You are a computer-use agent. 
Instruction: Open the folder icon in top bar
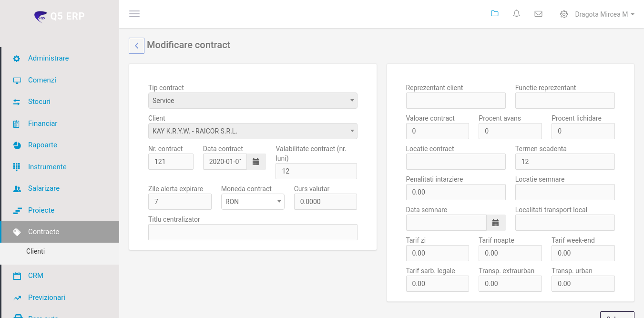point(494,14)
